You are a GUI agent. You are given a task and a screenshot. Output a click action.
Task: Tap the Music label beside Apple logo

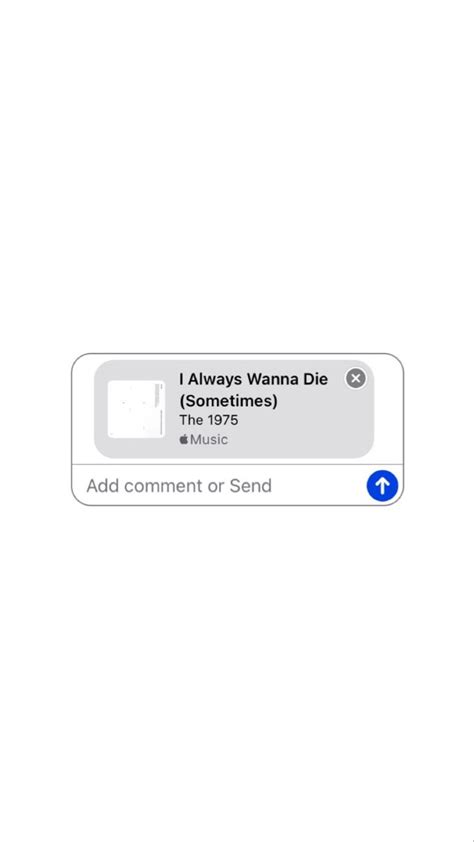click(x=209, y=439)
